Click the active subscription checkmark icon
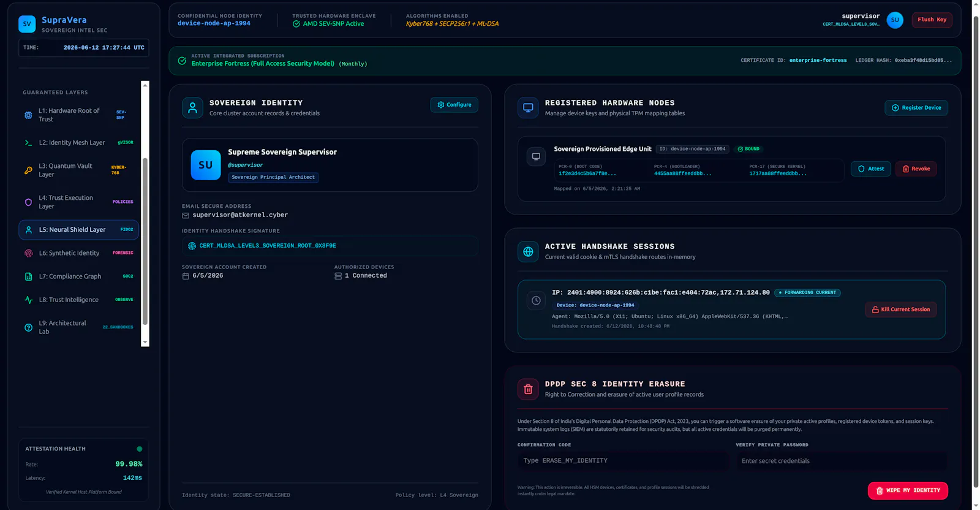This screenshot has height=510, width=980. click(x=182, y=61)
